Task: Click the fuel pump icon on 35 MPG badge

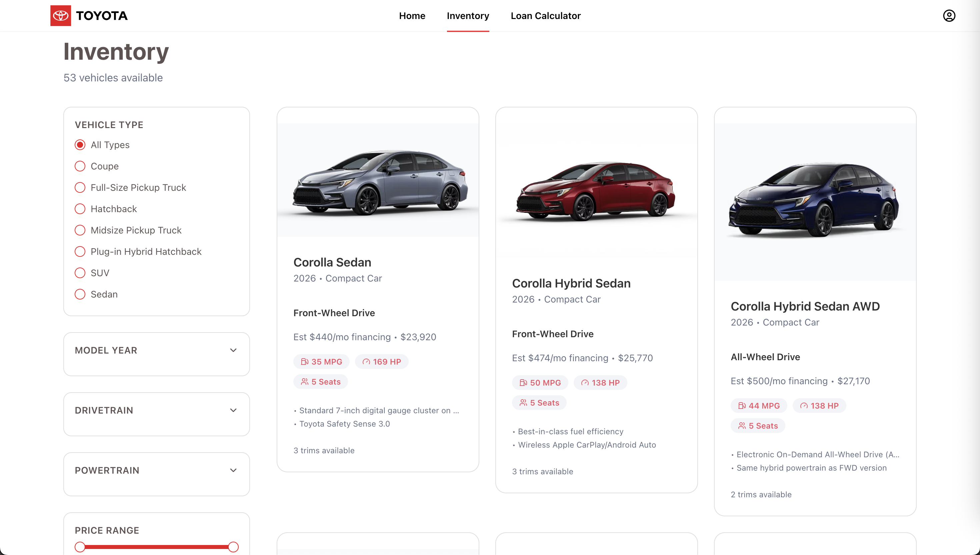Action: 304,361
